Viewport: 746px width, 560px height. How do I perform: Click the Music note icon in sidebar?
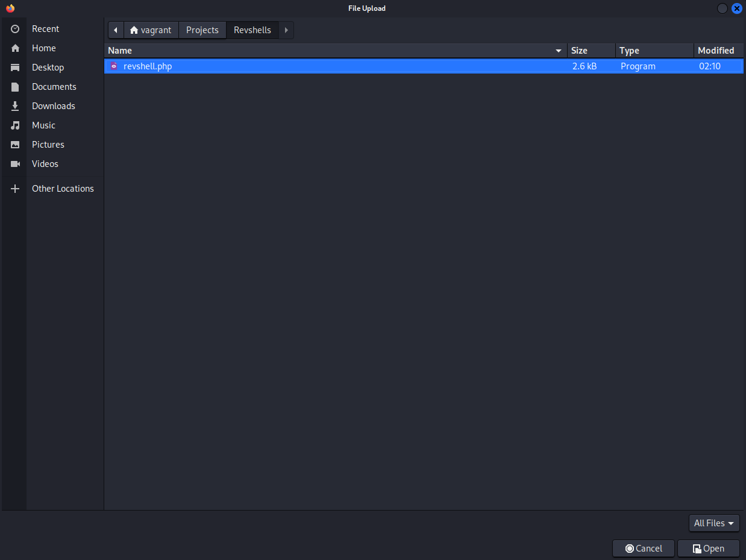pos(15,125)
